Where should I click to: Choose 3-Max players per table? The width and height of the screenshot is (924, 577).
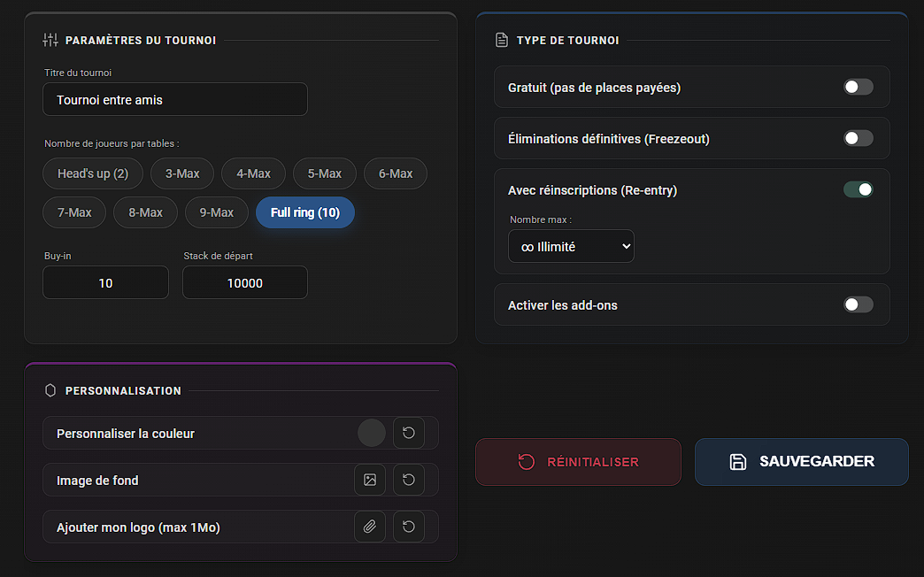[182, 173]
